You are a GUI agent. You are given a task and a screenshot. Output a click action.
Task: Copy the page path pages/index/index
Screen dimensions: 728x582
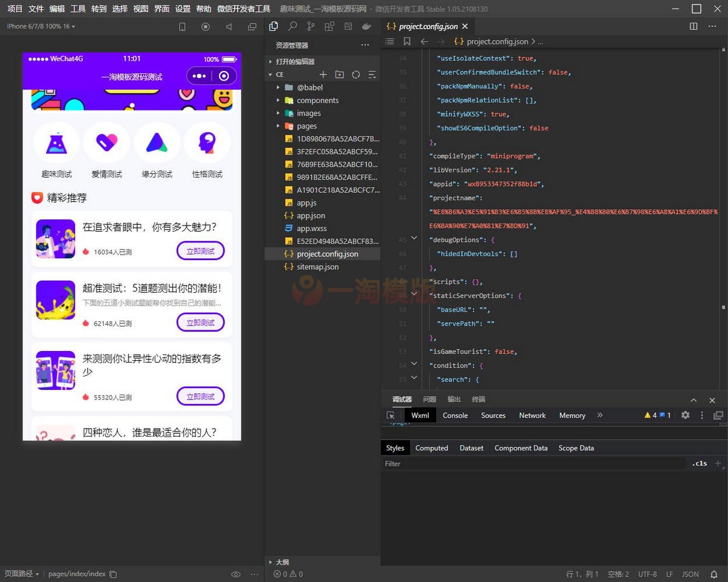point(113,574)
